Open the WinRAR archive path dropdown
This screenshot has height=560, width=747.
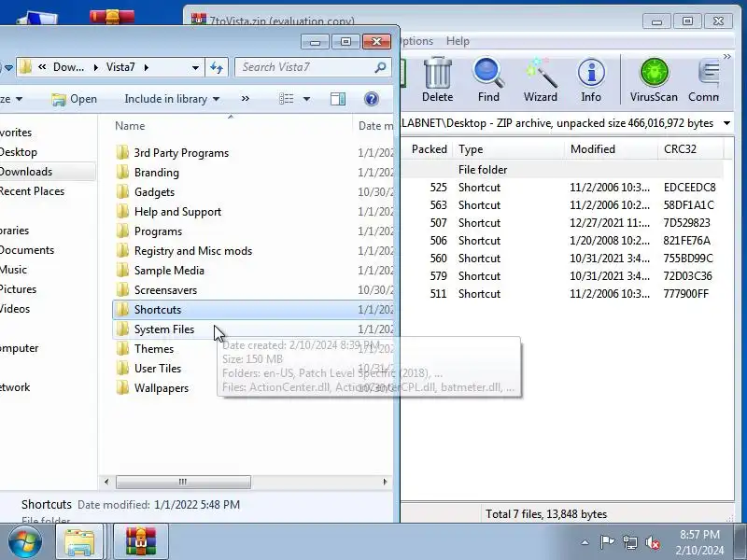pos(726,123)
